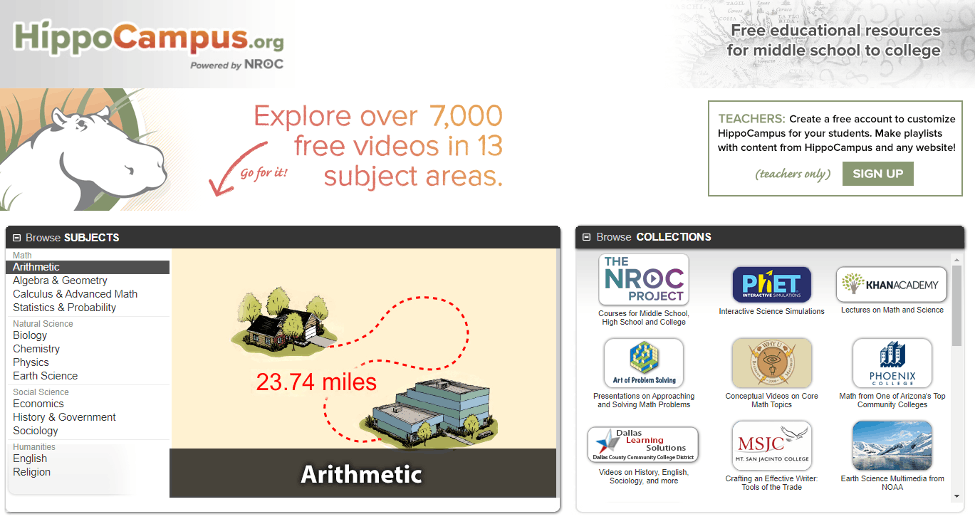Open the Arithmetic preview illustration
This screenshot has width=977, height=520.
(x=363, y=349)
